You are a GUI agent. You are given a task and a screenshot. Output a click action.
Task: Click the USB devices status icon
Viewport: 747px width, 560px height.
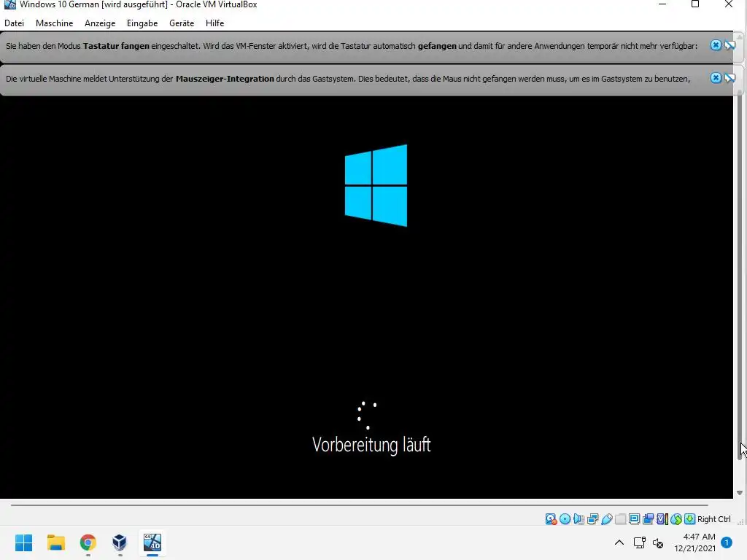(x=606, y=519)
